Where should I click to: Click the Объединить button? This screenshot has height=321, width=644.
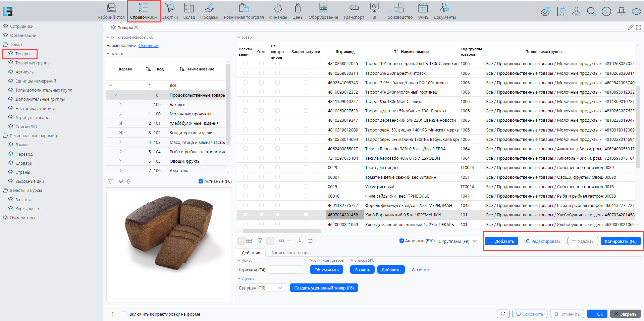326,270
